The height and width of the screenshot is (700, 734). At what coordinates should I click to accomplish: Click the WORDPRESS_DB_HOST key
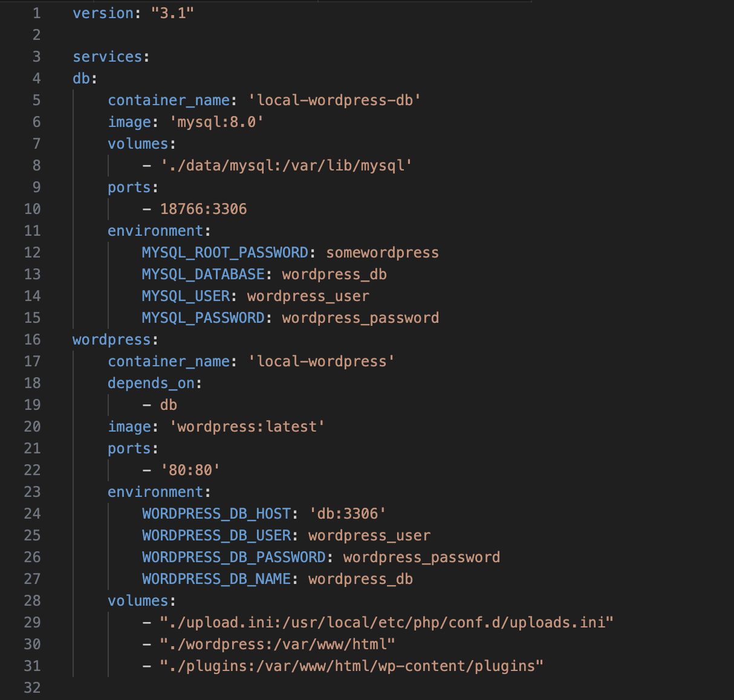click(x=216, y=514)
